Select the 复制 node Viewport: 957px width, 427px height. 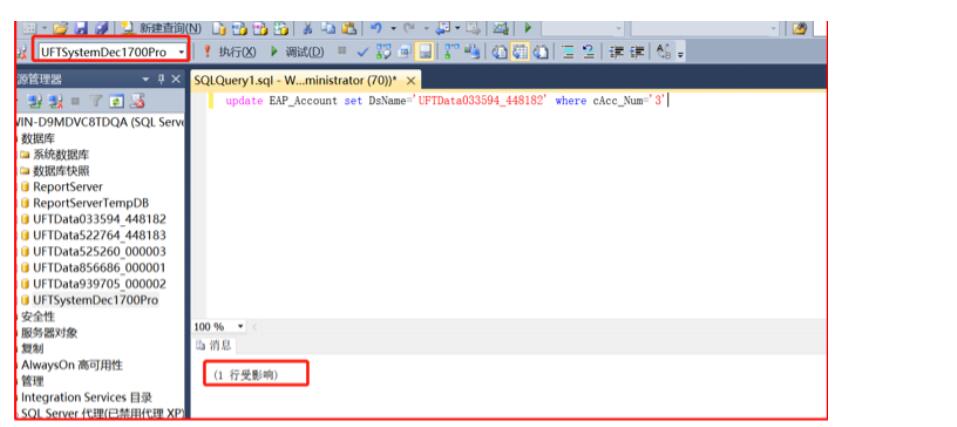32,349
